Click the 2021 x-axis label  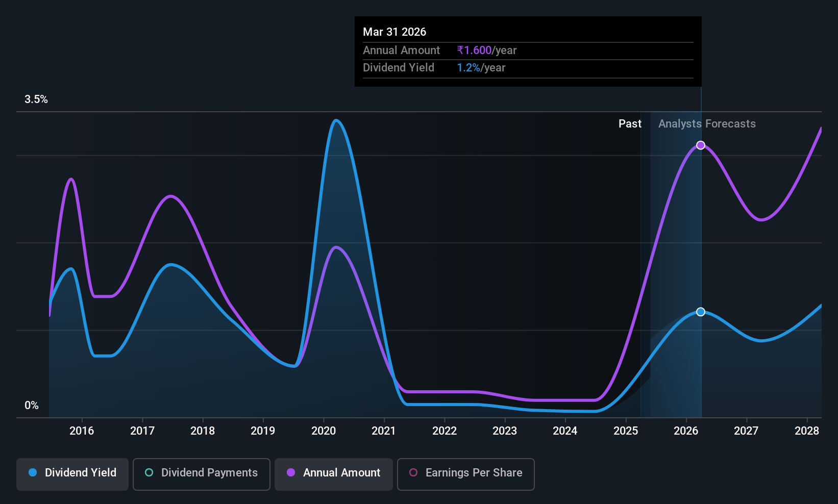pyautogui.click(x=384, y=431)
